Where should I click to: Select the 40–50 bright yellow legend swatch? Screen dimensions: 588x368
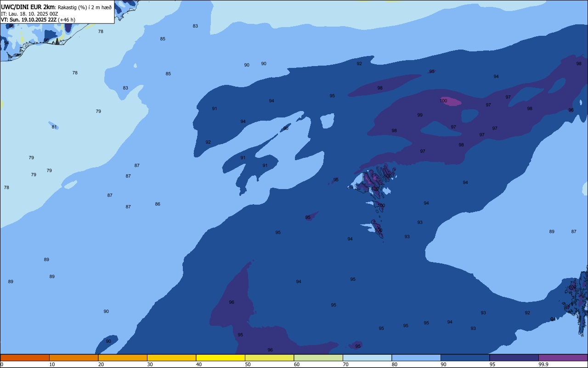coord(220,357)
